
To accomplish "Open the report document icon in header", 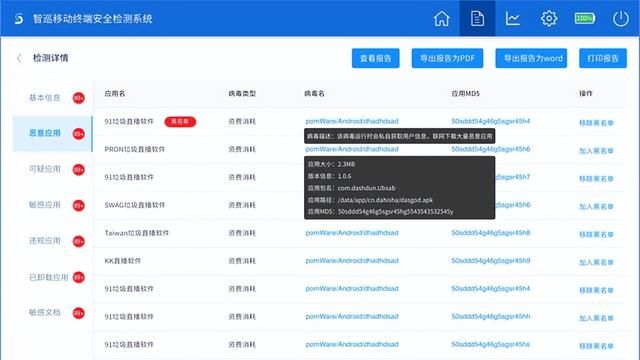I will (477, 19).
